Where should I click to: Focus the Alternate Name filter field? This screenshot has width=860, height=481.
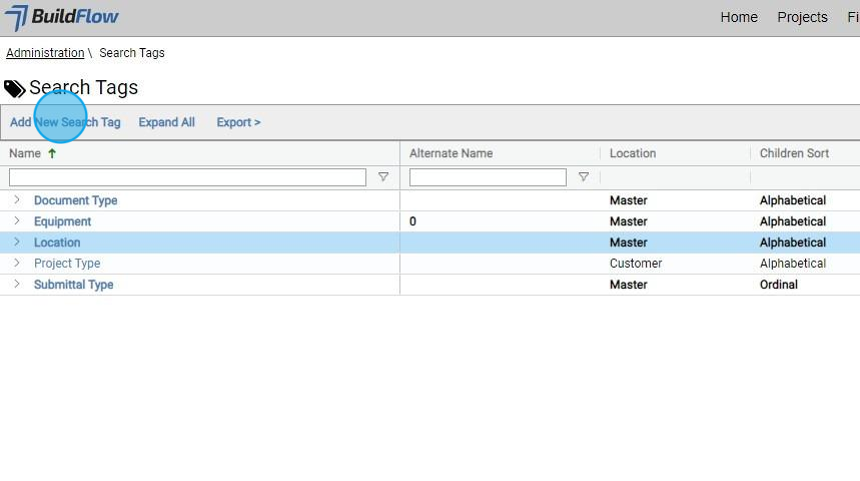coord(487,177)
